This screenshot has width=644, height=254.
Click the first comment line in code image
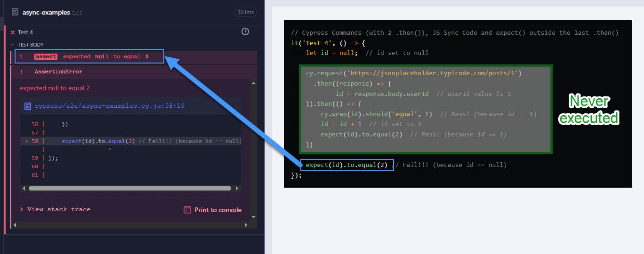coord(455,32)
